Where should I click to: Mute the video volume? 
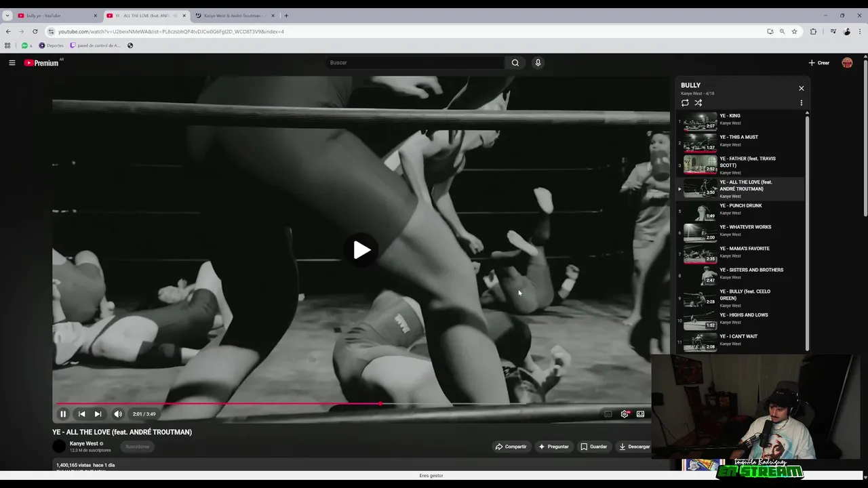118,414
